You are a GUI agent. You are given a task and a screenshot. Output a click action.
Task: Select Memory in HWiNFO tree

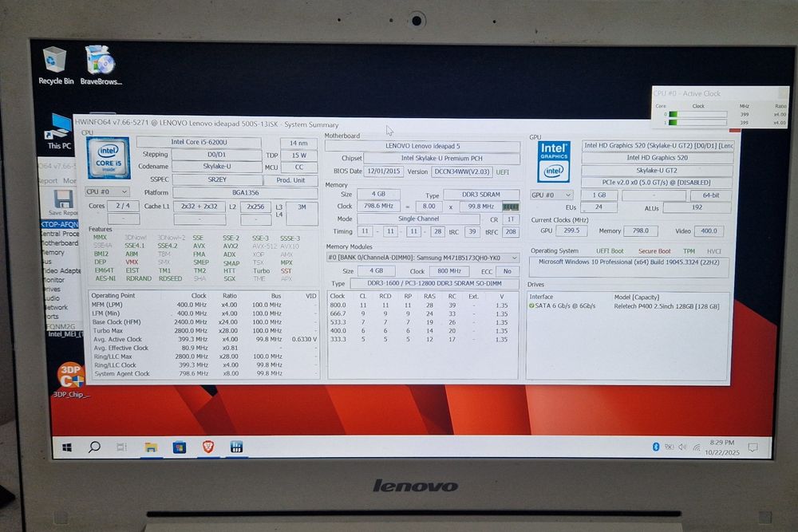point(53,252)
